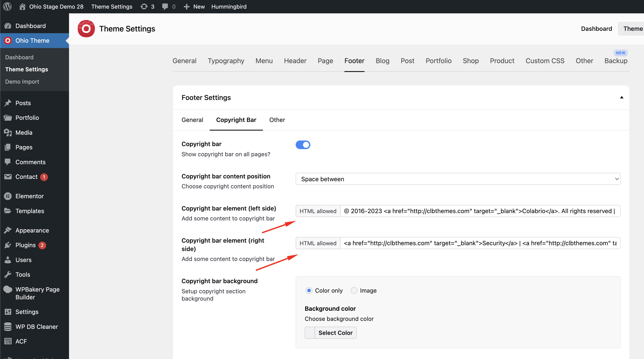
Task: Switch to the Other top-level tab
Action: 584,61
